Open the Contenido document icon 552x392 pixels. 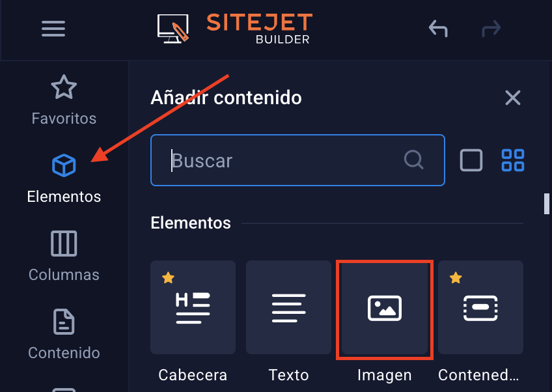[x=64, y=322]
